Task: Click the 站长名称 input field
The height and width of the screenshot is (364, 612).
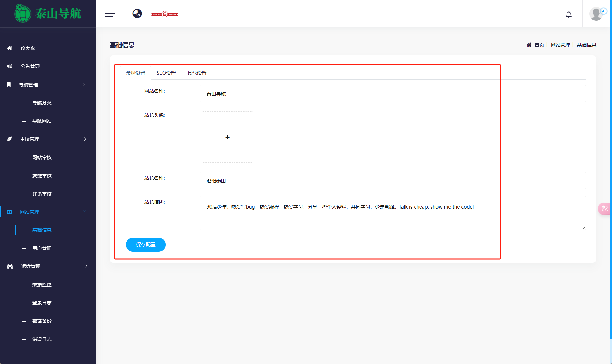Action: click(x=393, y=180)
